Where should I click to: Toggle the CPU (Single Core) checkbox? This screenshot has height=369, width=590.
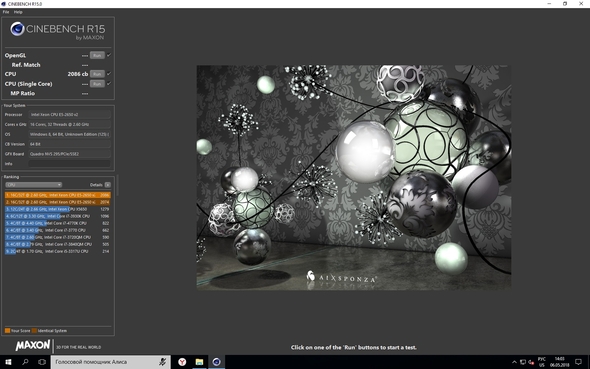109,84
